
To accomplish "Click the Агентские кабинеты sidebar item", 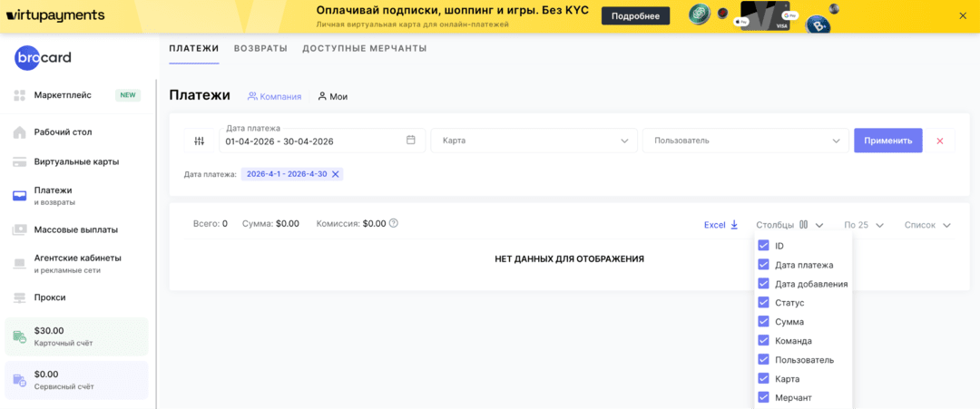I will pyautogui.click(x=77, y=264).
